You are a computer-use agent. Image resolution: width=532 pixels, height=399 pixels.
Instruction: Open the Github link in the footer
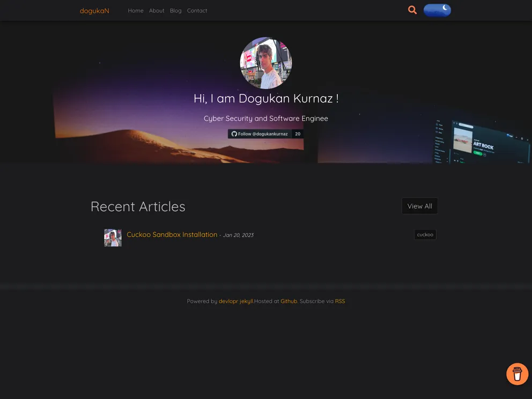click(289, 301)
